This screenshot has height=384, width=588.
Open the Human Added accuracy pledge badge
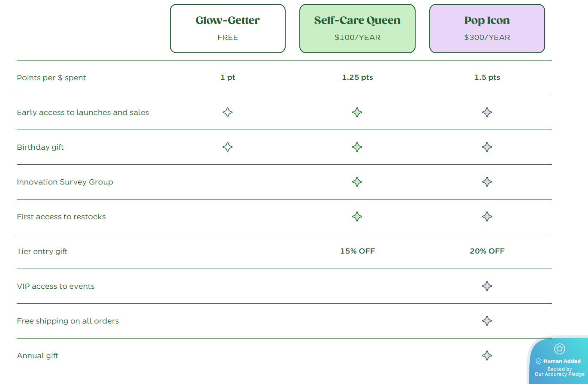coord(559,364)
